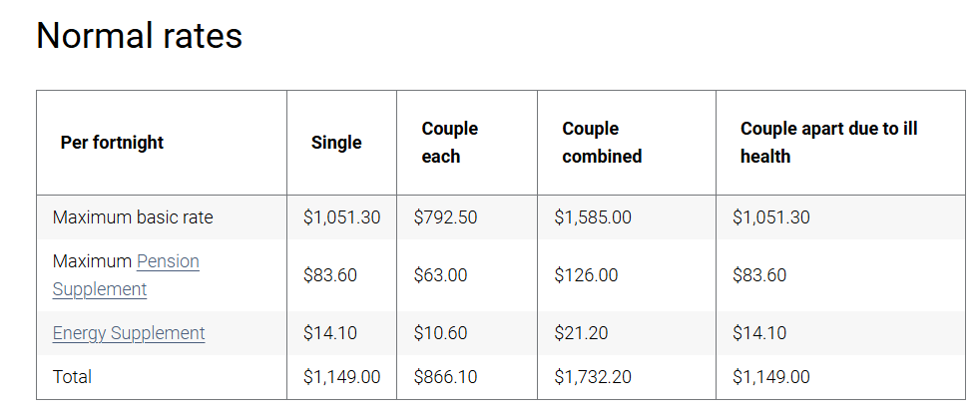Click the $1,732.20 total cell

point(593,377)
